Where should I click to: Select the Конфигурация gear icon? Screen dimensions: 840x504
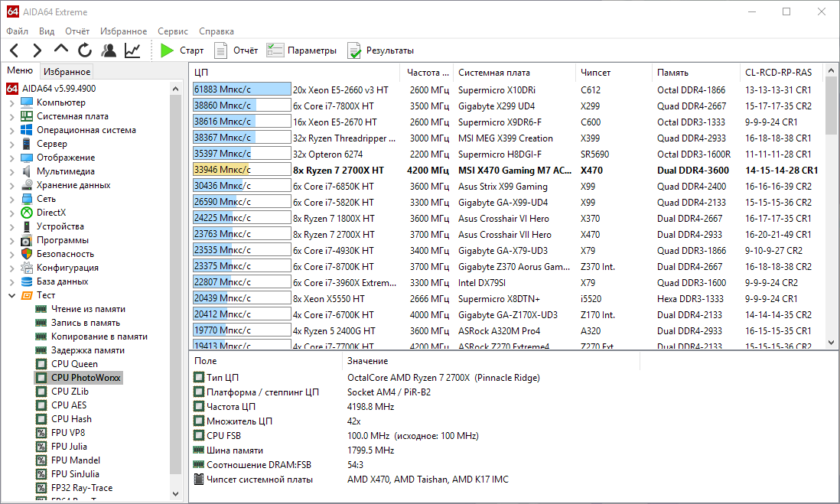(x=27, y=268)
